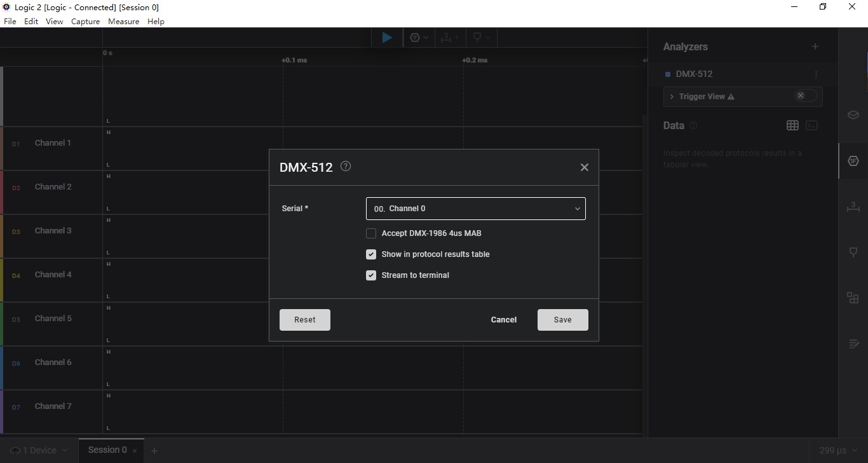
Task: Close the Session 0 tab
Action: pyautogui.click(x=135, y=451)
